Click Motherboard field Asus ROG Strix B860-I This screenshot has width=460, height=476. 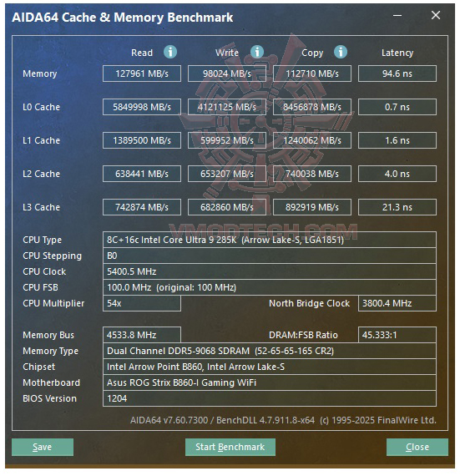[270, 382]
